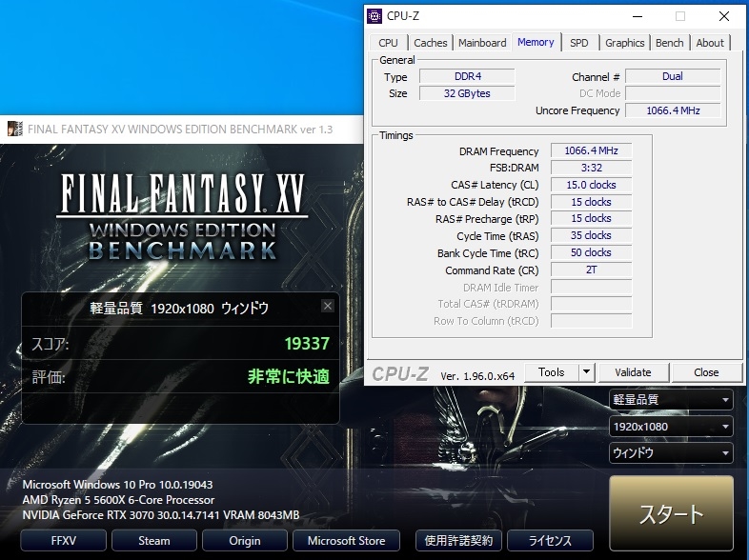Open the Tools dropdown arrow in CPU-Z
749x560 pixels.
pos(587,371)
